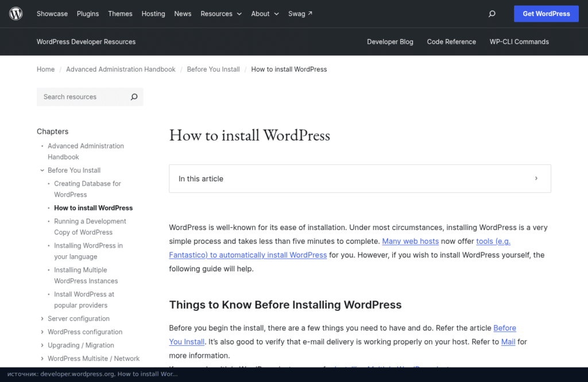This screenshot has width=588, height=382.
Task: Click the How to install WordPress heading
Action: click(249, 135)
